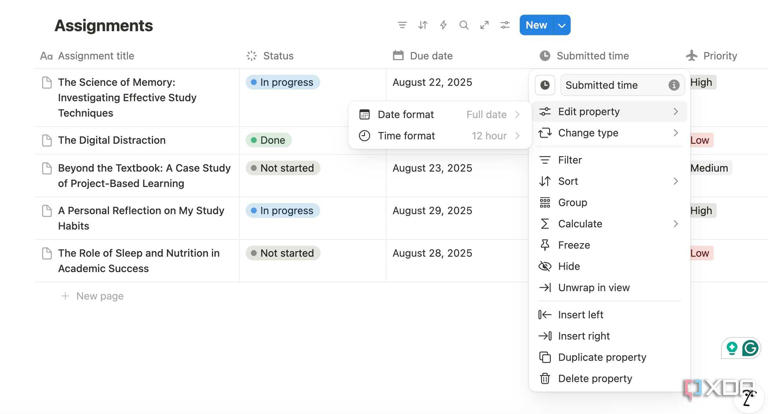Choose Duplicate property
Screen dimensions: 768x414
click(609, 357)
